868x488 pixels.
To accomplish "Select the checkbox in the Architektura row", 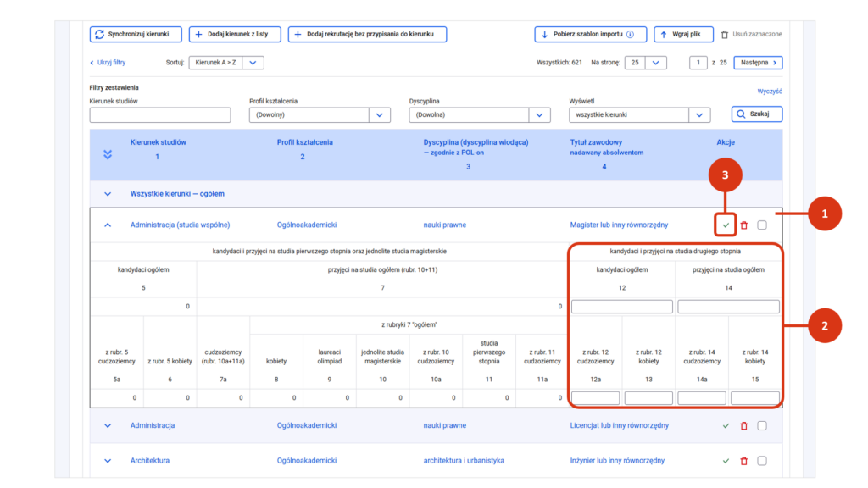I will 762,461.
